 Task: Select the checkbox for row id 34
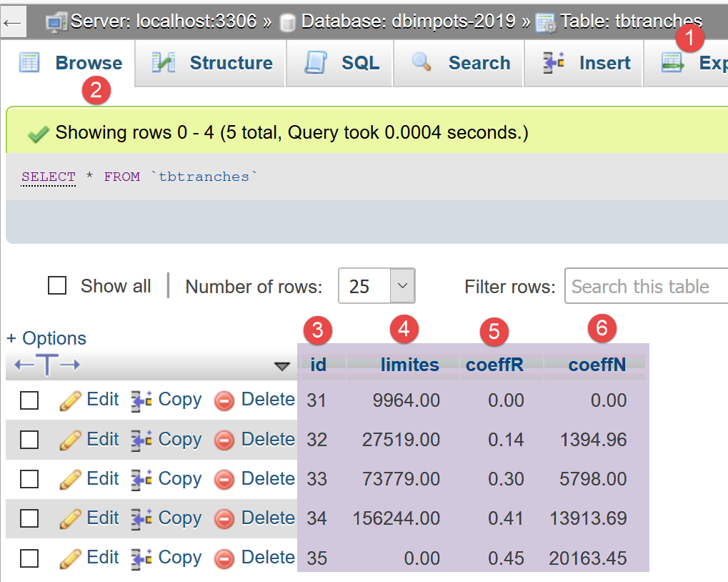[29, 518]
